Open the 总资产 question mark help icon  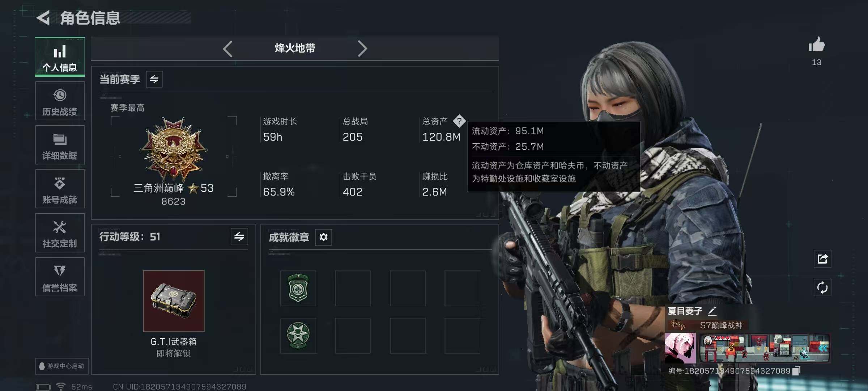tap(459, 121)
